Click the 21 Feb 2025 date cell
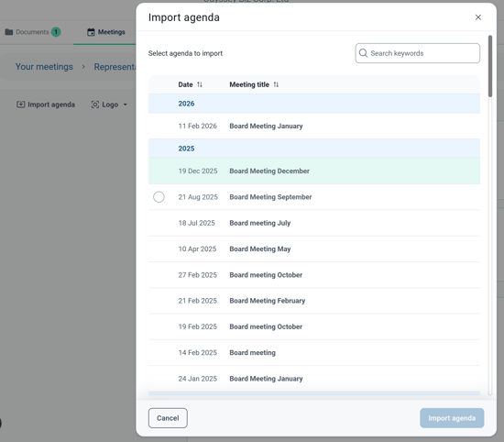 [198, 301]
